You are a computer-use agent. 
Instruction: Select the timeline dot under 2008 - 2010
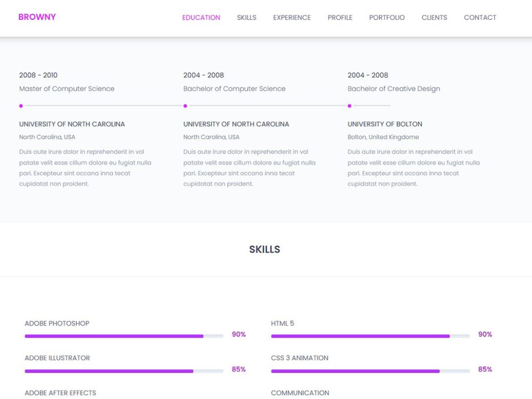click(x=21, y=106)
